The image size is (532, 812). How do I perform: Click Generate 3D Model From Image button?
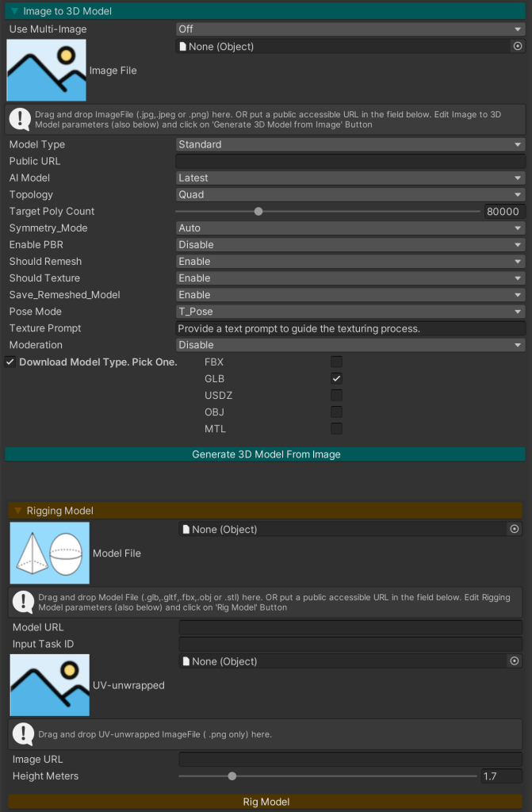tap(266, 454)
